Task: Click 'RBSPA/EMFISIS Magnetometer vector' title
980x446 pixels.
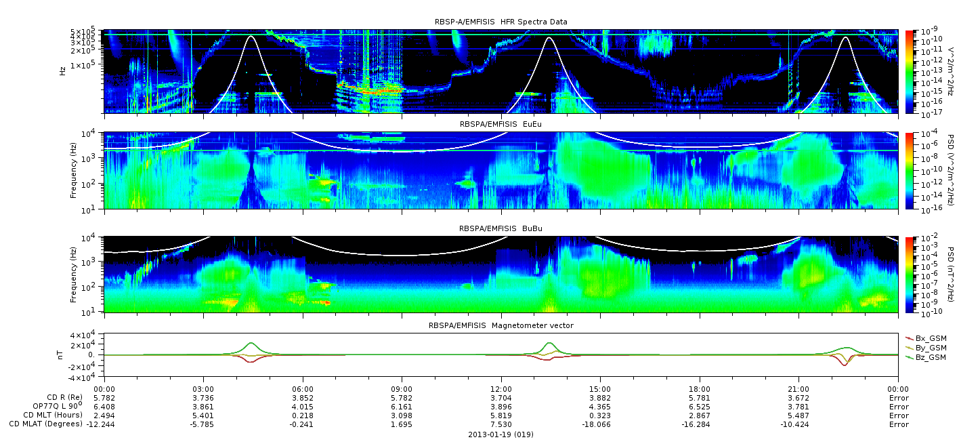Action: pos(501,325)
